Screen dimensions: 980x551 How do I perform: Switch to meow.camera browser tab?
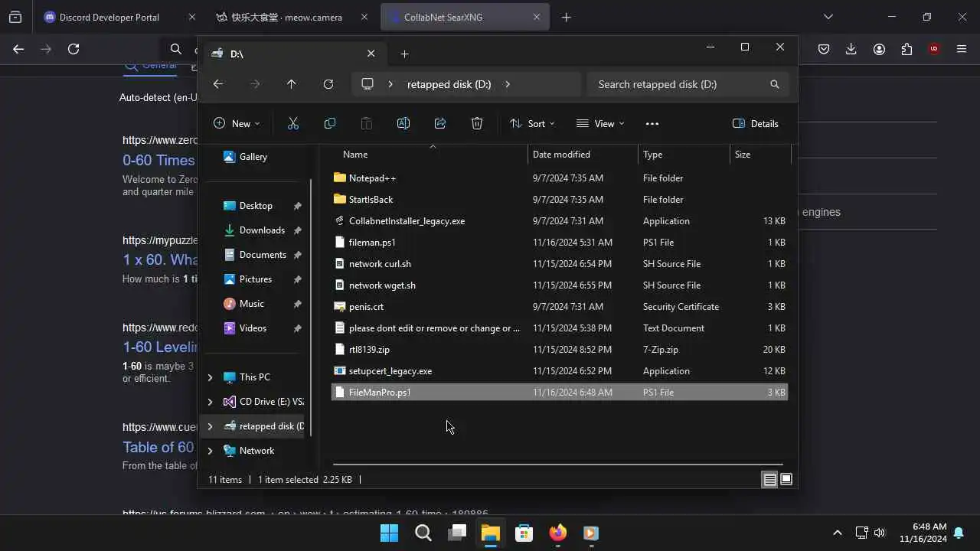[290, 17]
